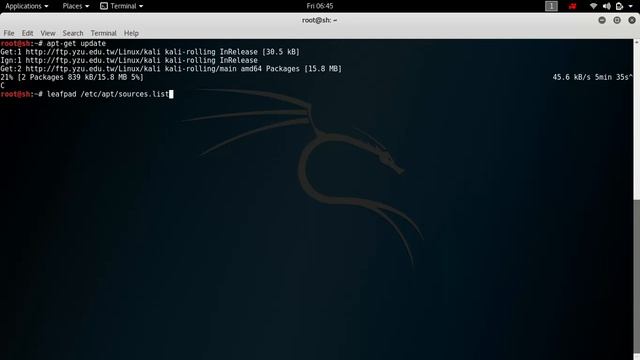Click the leafpad /etc/apt/sources.list command
Screen dimensions: 640x360
(108, 94)
